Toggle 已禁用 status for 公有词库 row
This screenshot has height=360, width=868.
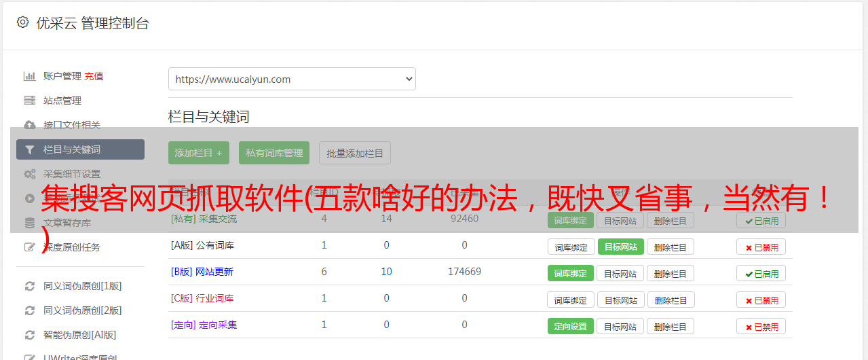[761, 247]
